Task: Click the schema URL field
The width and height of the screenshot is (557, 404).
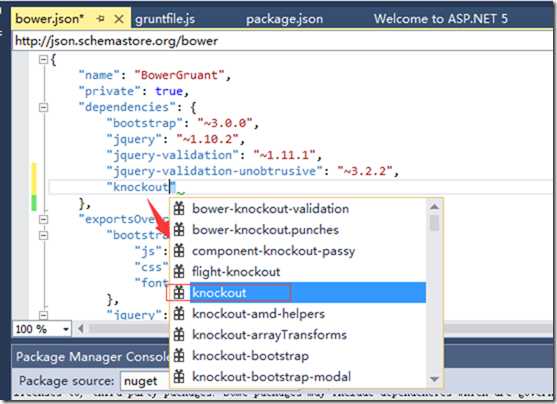Action: coord(282,41)
